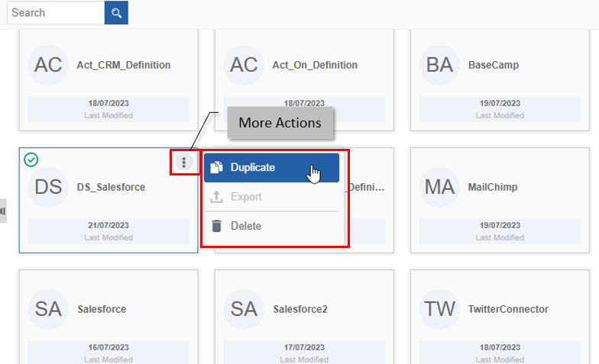This screenshot has width=599, height=364.
Task: Open the Salesforce2 card title
Action: click(300, 309)
